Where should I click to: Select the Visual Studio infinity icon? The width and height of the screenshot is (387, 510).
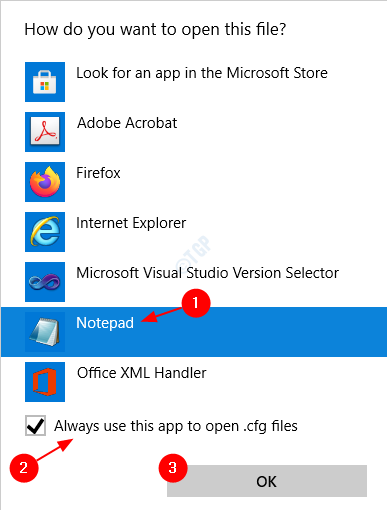[x=45, y=282]
